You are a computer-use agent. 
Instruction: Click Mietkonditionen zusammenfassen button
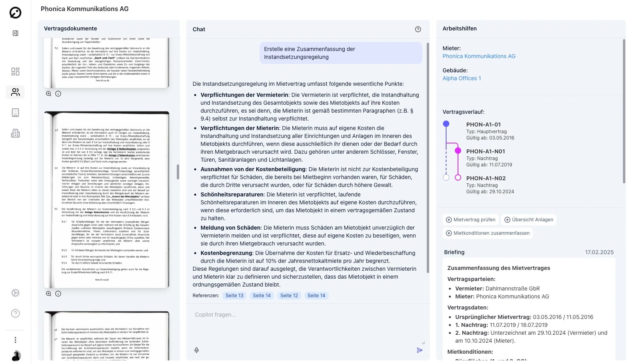(x=488, y=233)
